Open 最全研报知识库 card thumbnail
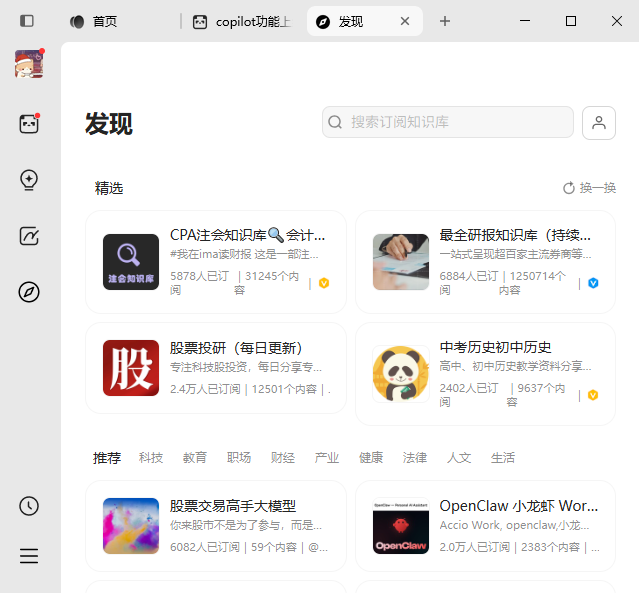Image resolution: width=639 pixels, height=593 pixels. click(x=401, y=262)
